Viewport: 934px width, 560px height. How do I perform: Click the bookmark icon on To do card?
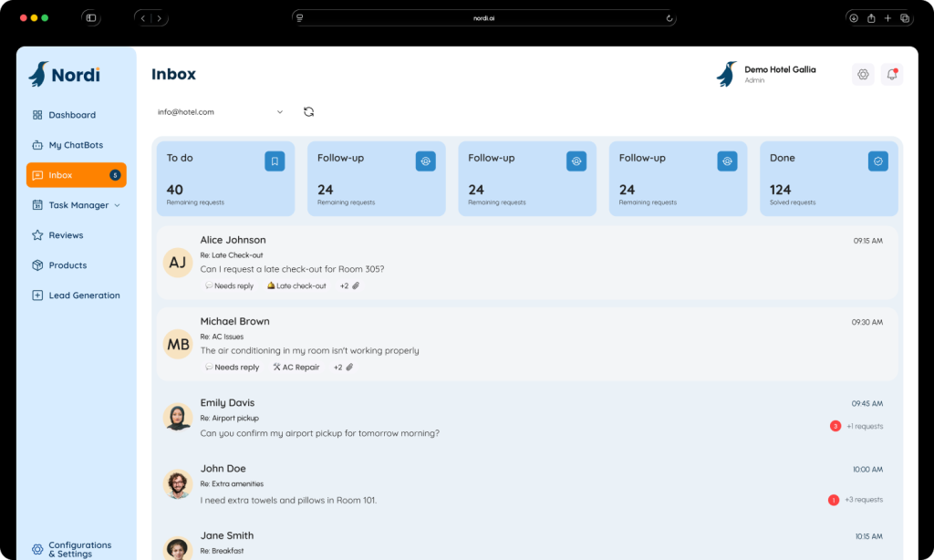275,161
